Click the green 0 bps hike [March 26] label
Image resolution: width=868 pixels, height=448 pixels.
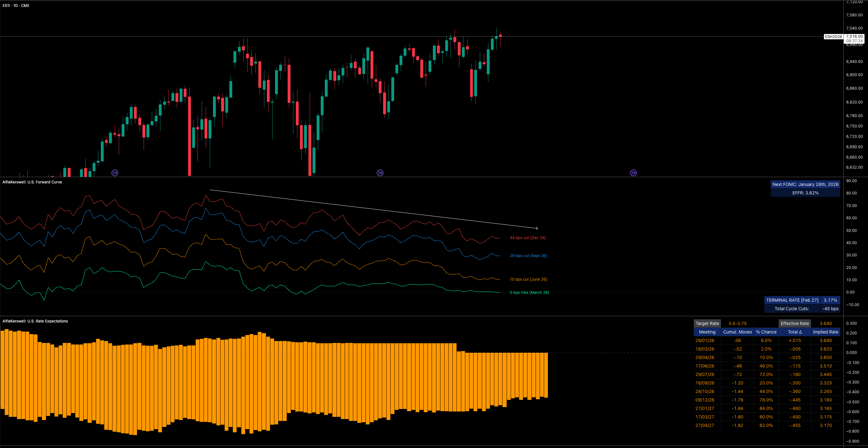tap(529, 293)
